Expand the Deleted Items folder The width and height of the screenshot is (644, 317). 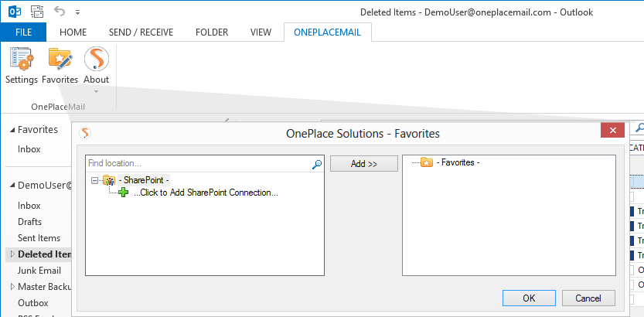(x=11, y=254)
